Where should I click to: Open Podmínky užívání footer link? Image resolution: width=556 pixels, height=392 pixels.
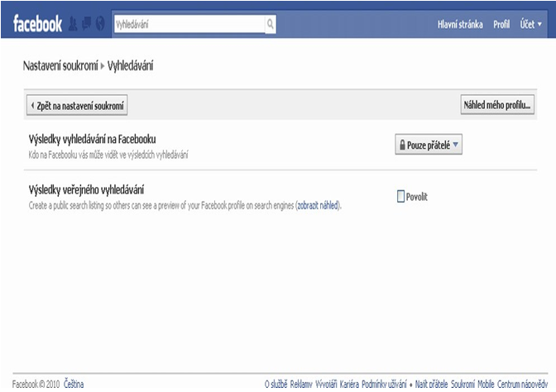pyautogui.click(x=384, y=385)
